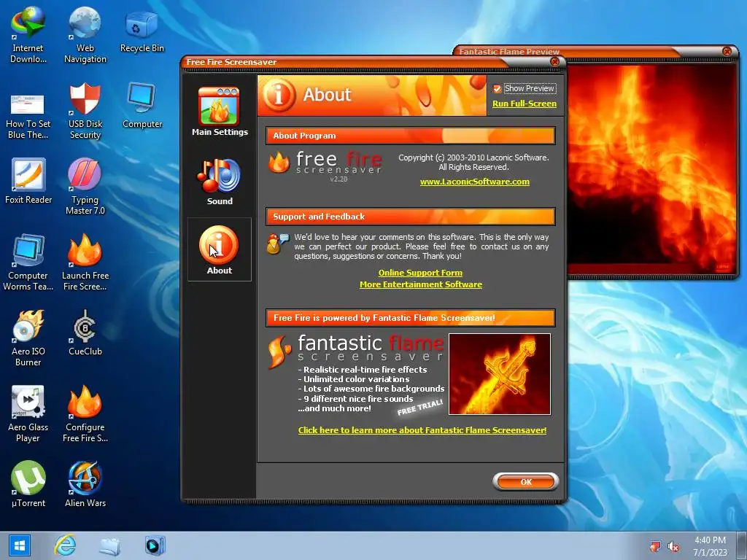Select the Internet Download Manager desktop icon
Viewport: 747px width, 560px height.
tap(28, 35)
